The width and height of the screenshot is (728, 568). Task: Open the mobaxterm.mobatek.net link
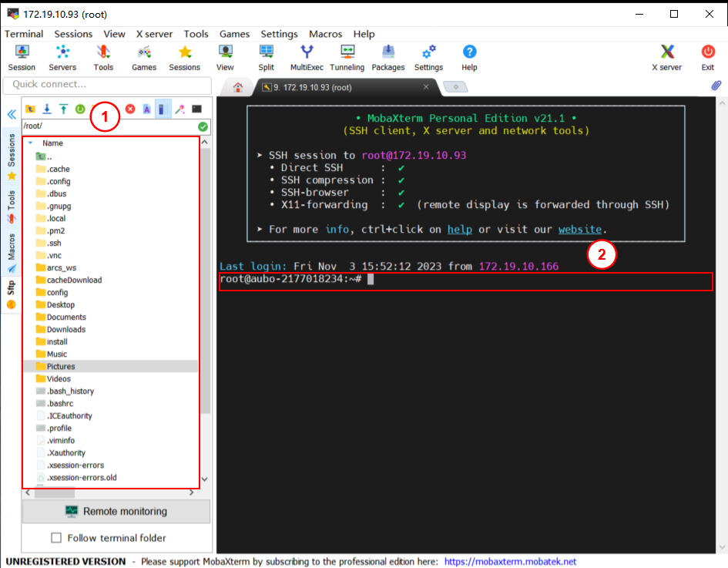tap(510, 562)
